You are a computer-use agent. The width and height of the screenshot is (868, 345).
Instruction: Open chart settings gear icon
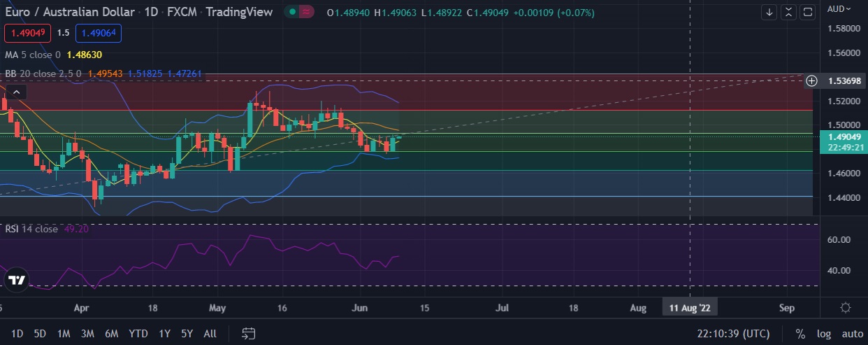846,307
